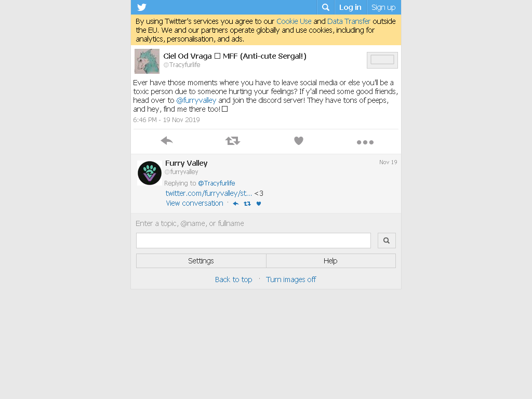Toggle Turn images off
532x399 pixels.
291,280
